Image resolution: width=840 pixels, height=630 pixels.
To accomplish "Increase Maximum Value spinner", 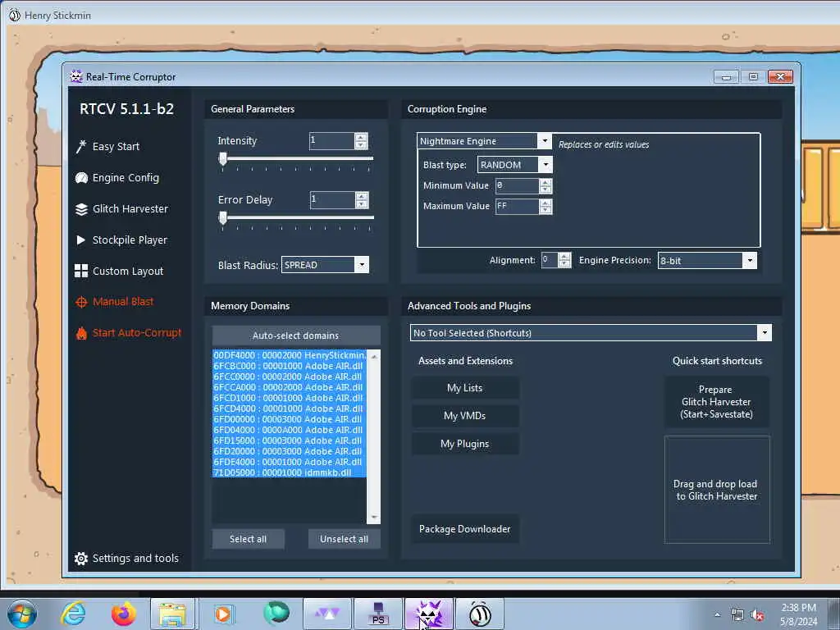I will [546, 203].
